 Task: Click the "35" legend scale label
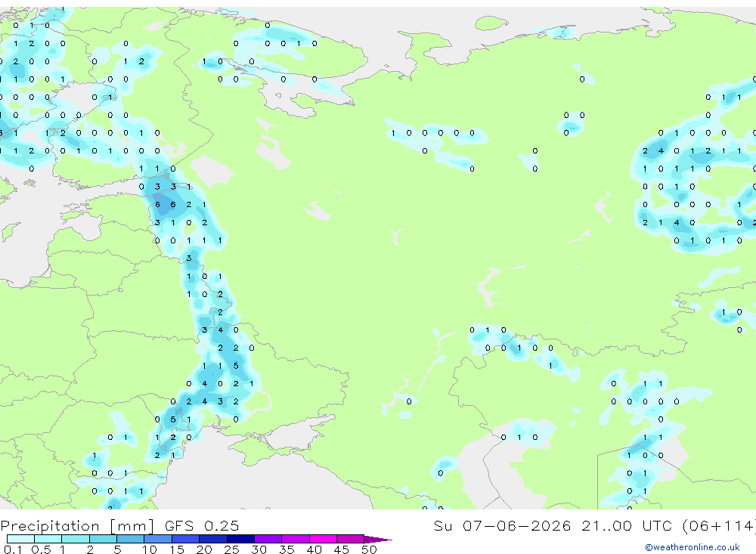tap(287, 549)
